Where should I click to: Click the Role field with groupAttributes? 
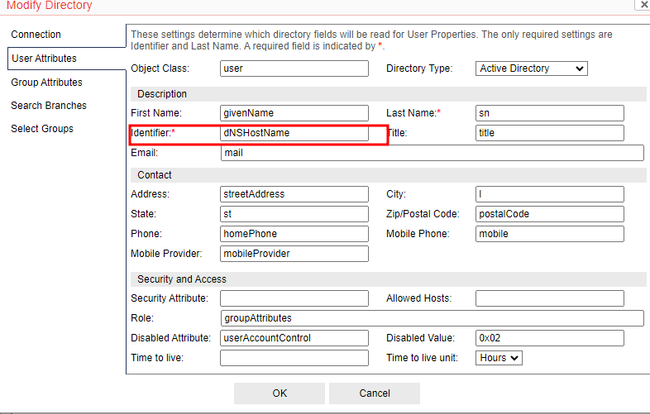[x=431, y=318]
